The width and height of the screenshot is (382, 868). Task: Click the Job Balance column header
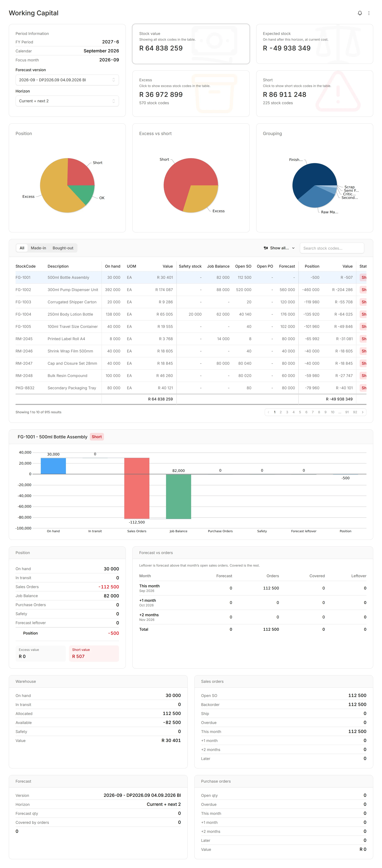[x=218, y=266]
